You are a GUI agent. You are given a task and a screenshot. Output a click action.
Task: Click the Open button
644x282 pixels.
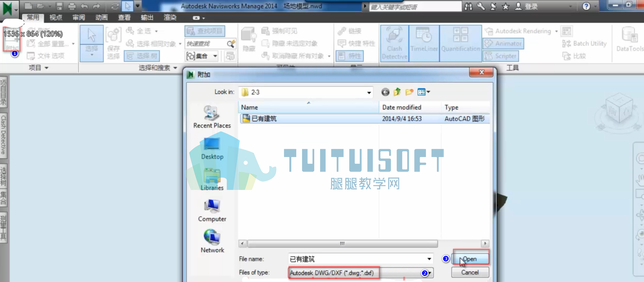pos(470,259)
